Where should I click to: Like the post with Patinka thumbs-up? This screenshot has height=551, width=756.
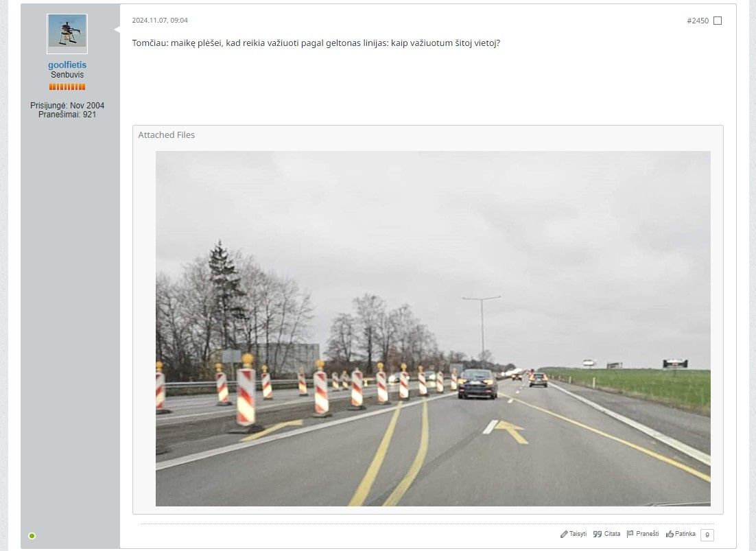[681, 534]
